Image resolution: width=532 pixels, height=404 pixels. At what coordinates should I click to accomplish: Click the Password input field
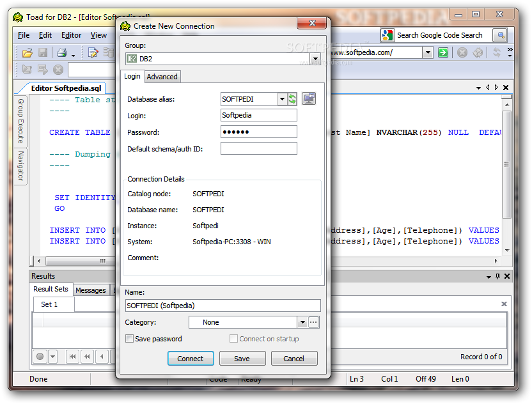click(x=259, y=132)
